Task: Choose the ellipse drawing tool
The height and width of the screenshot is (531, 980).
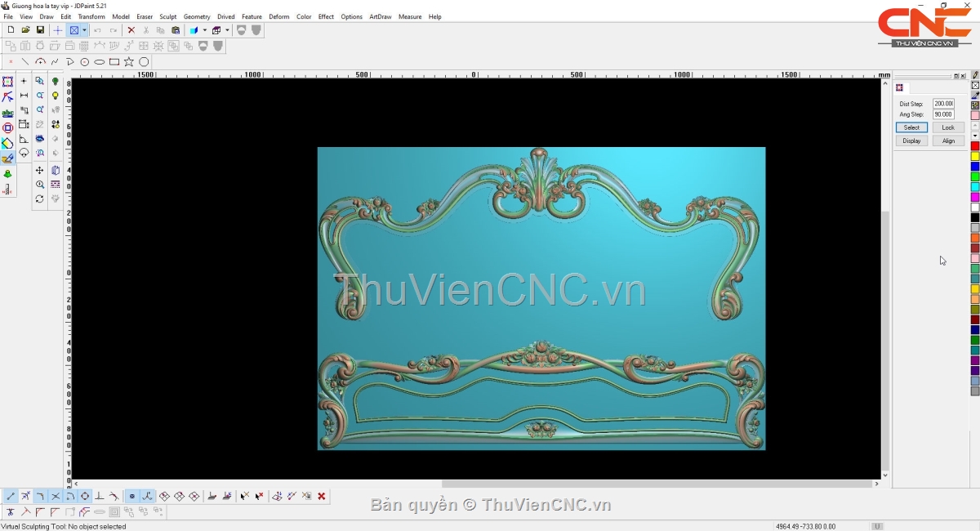Action: (x=100, y=62)
